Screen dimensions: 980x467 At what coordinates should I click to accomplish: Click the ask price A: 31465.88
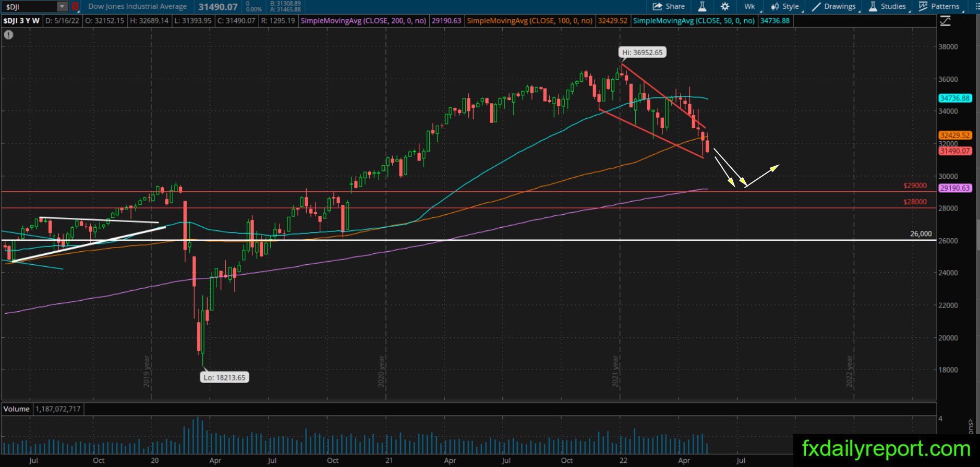point(285,9)
